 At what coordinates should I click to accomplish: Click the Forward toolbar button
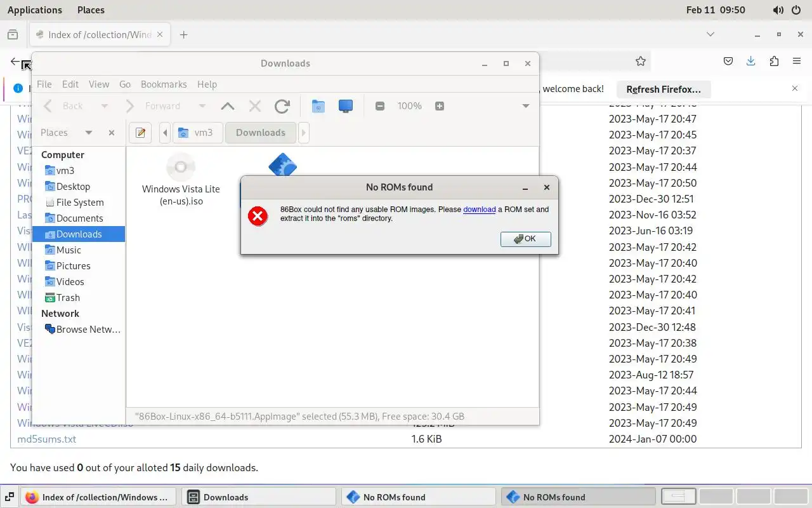coord(154,106)
